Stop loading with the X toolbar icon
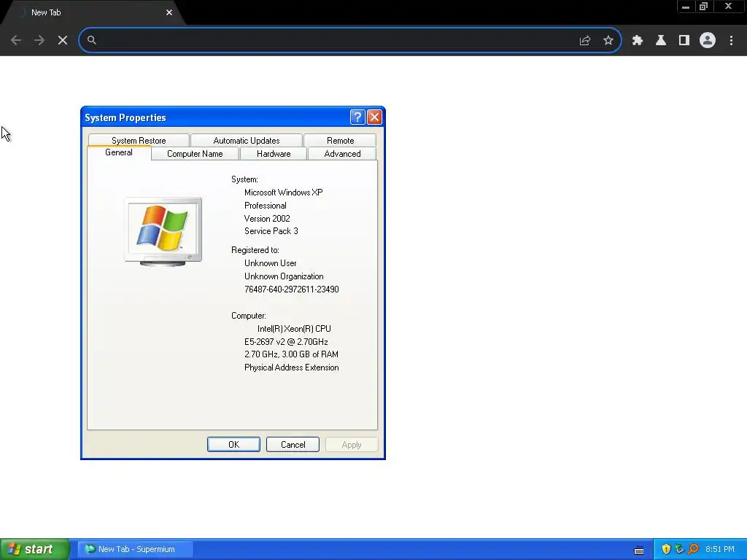 tap(63, 41)
